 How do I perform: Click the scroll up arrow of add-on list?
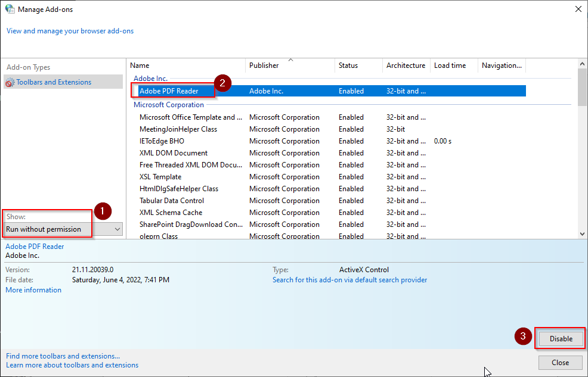click(583, 64)
